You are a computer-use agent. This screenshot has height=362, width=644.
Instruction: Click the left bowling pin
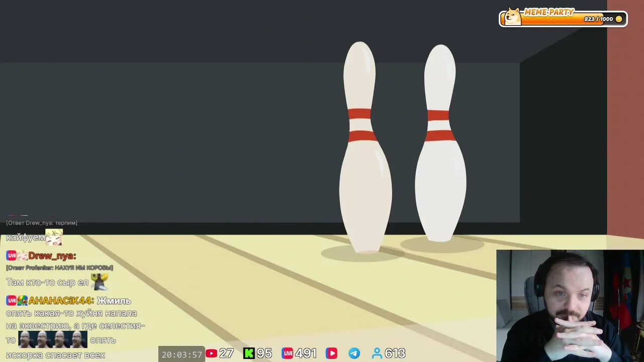(365, 147)
